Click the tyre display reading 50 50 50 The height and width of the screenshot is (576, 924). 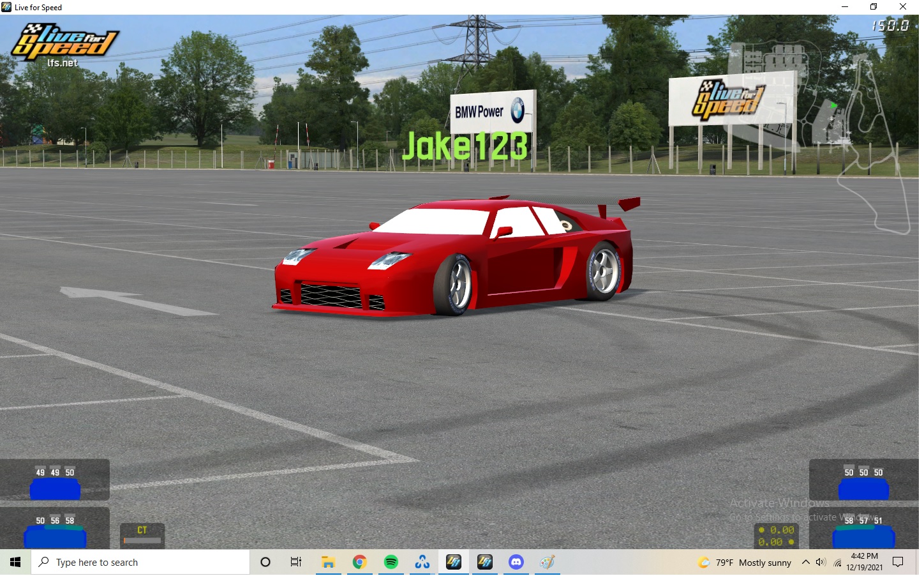pyautogui.click(x=864, y=480)
